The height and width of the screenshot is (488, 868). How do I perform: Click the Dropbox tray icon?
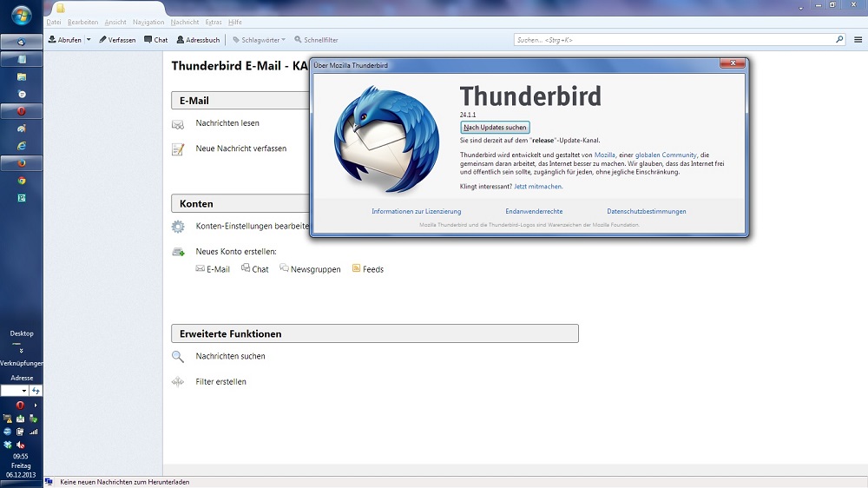coord(7,445)
